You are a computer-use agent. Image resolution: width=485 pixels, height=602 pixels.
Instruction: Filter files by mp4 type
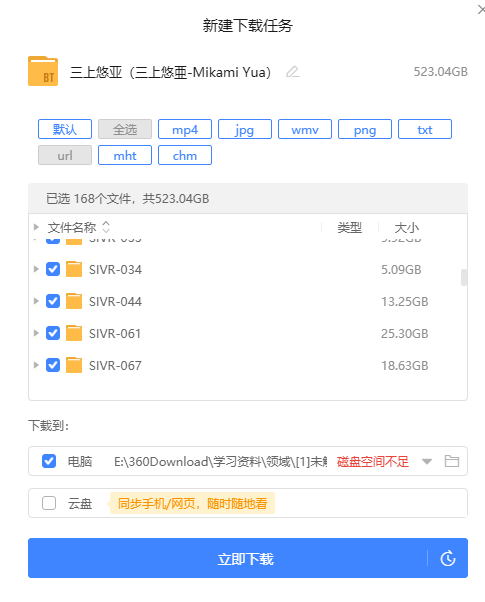(x=185, y=129)
